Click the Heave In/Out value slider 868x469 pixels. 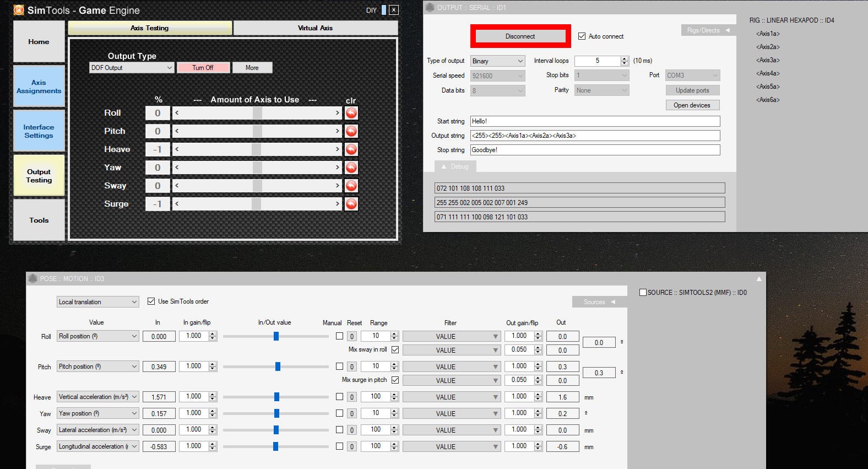[x=276, y=397]
